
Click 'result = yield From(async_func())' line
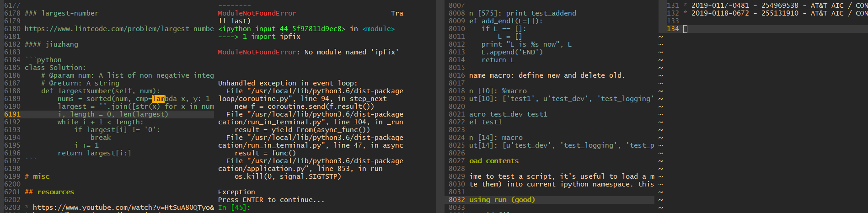coord(302,130)
